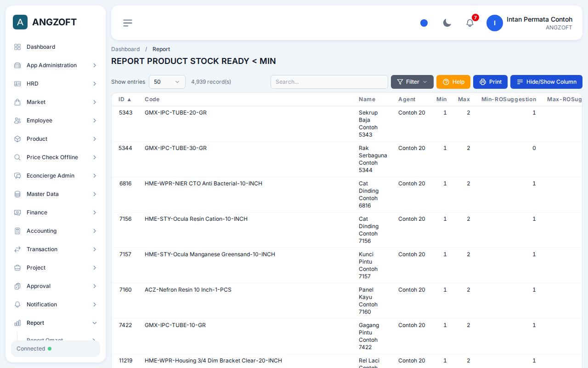The image size is (588, 368).
Task: Click the Print button
Action: [x=490, y=82]
